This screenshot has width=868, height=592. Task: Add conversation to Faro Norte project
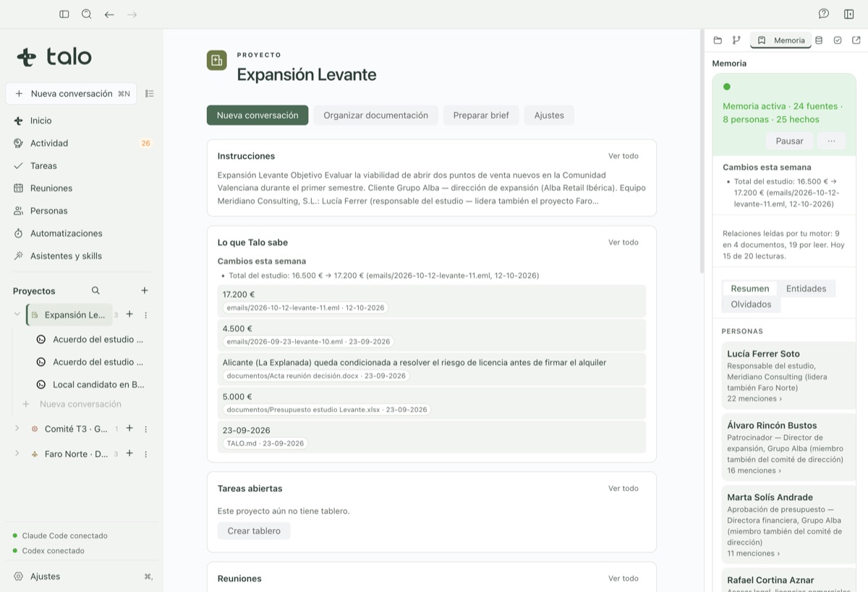pyautogui.click(x=129, y=454)
